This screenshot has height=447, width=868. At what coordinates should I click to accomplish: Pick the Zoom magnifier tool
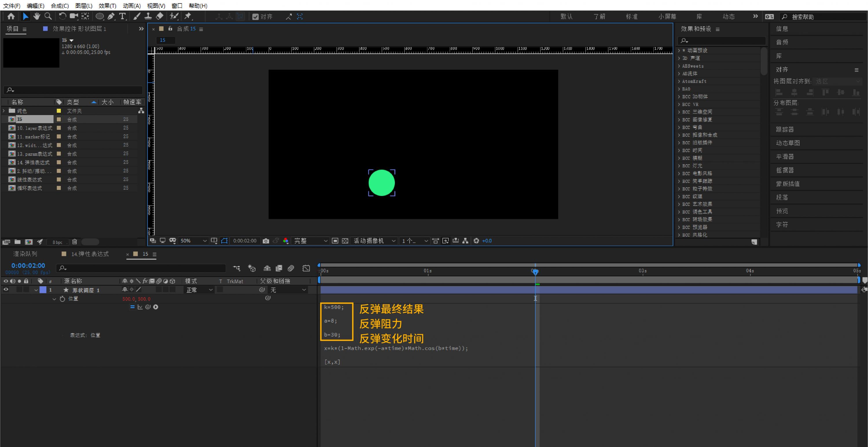click(48, 16)
